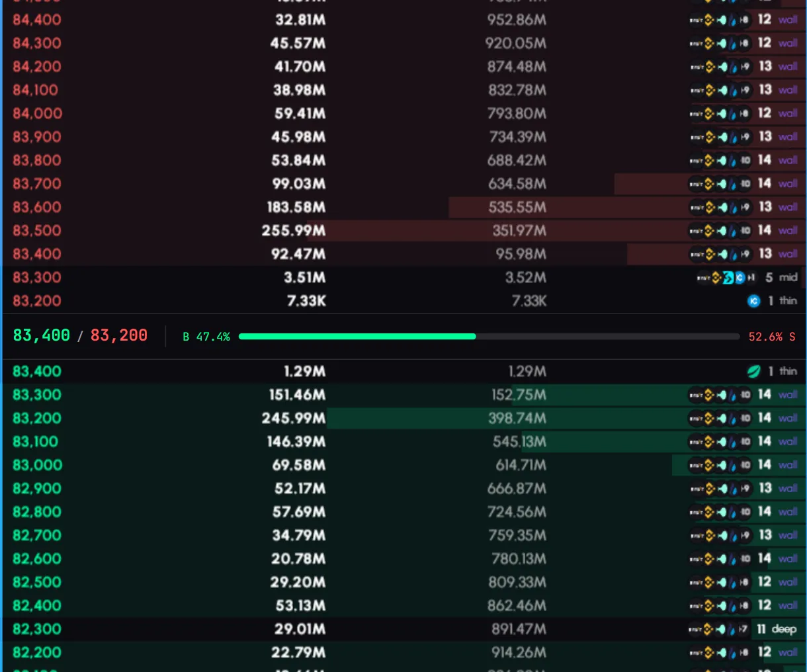This screenshot has height=672, width=807.
Task: Click the 1.29M size in bid row 83,400
Action: tap(305, 371)
